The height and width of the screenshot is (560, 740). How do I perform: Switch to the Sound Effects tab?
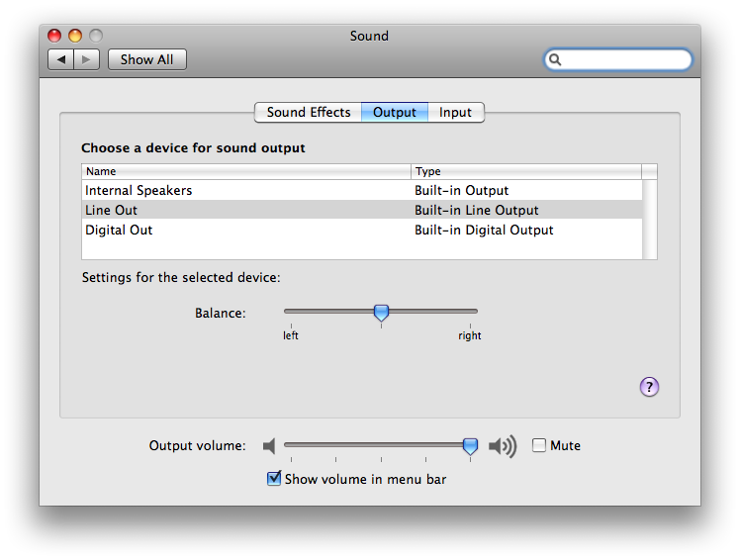point(309,113)
